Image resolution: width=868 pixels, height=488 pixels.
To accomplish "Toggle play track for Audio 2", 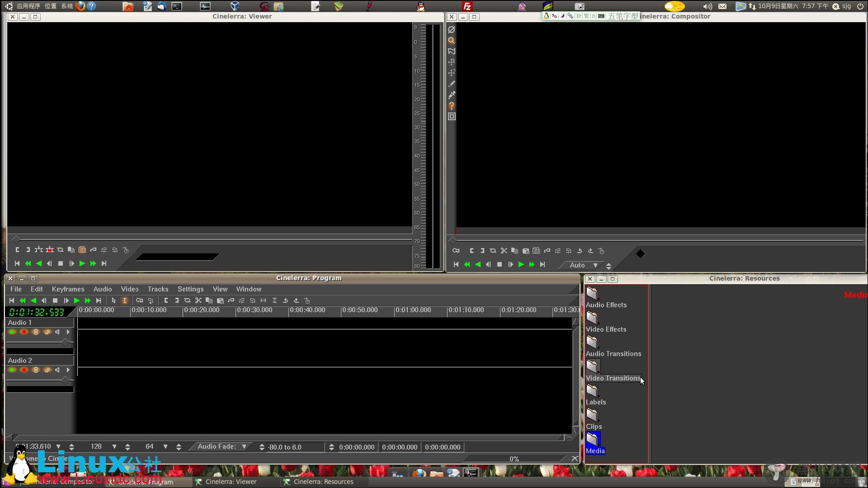I will 12,370.
